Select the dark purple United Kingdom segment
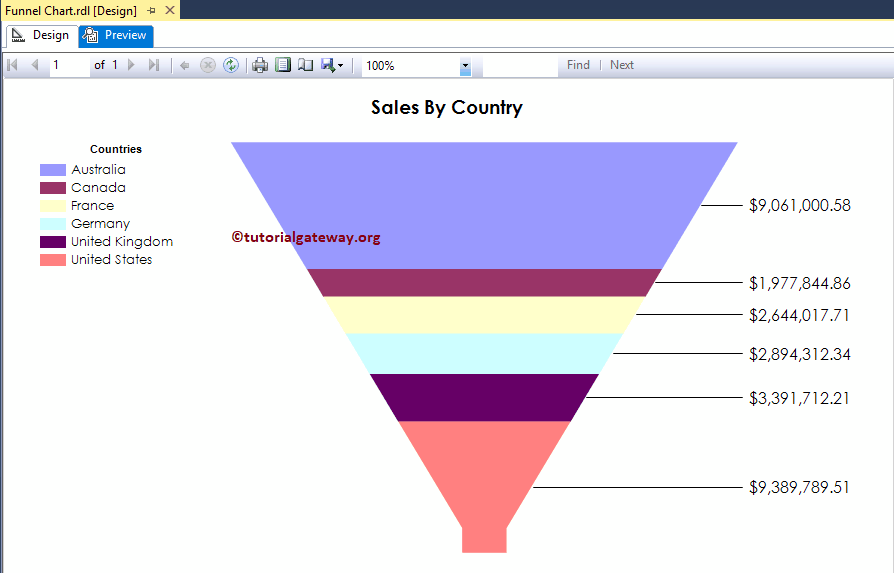The width and height of the screenshot is (894, 573). point(484,397)
